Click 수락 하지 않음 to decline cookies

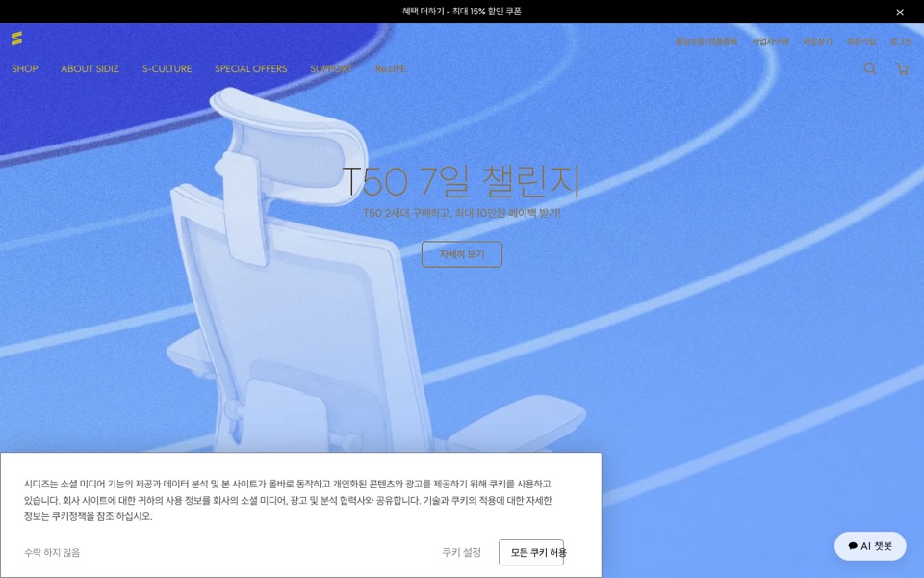click(52, 553)
